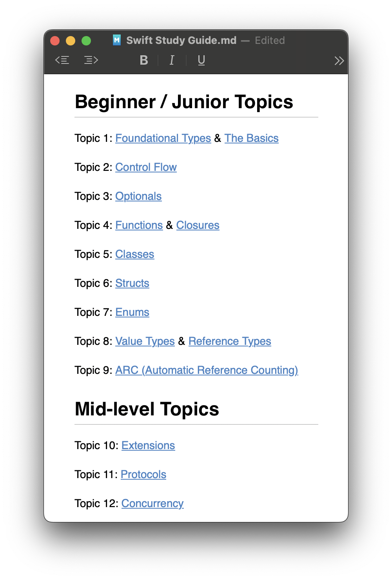This screenshot has width=392, height=580.
Task: Click the shift-right indent icon
Action: 91,60
